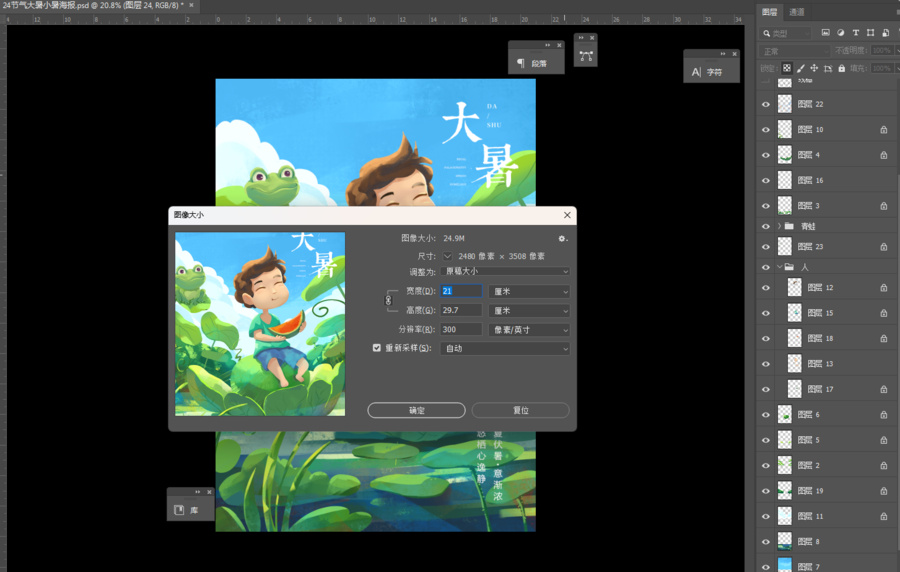This screenshot has height=572, width=900.
Task: Filter layers by shape layer icon
Action: [870, 33]
